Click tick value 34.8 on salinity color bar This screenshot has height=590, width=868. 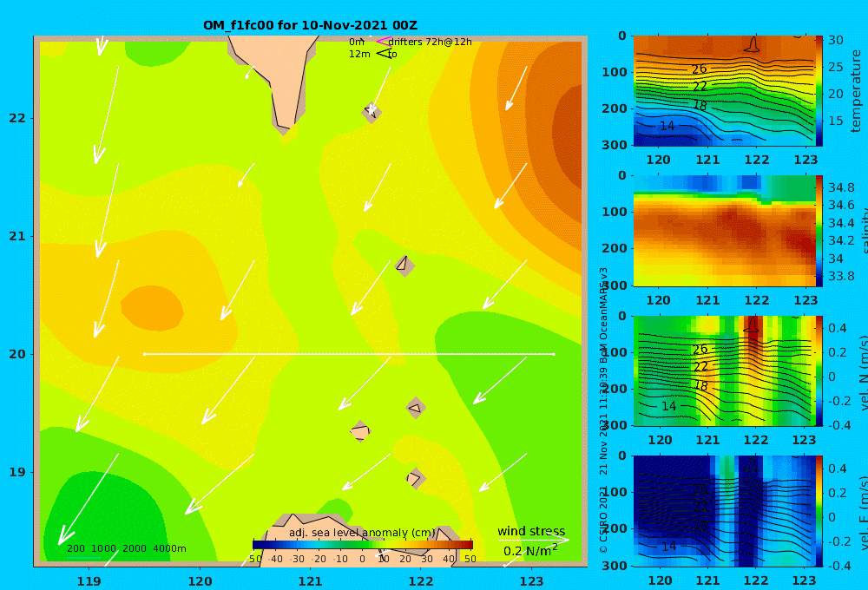[x=841, y=187]
